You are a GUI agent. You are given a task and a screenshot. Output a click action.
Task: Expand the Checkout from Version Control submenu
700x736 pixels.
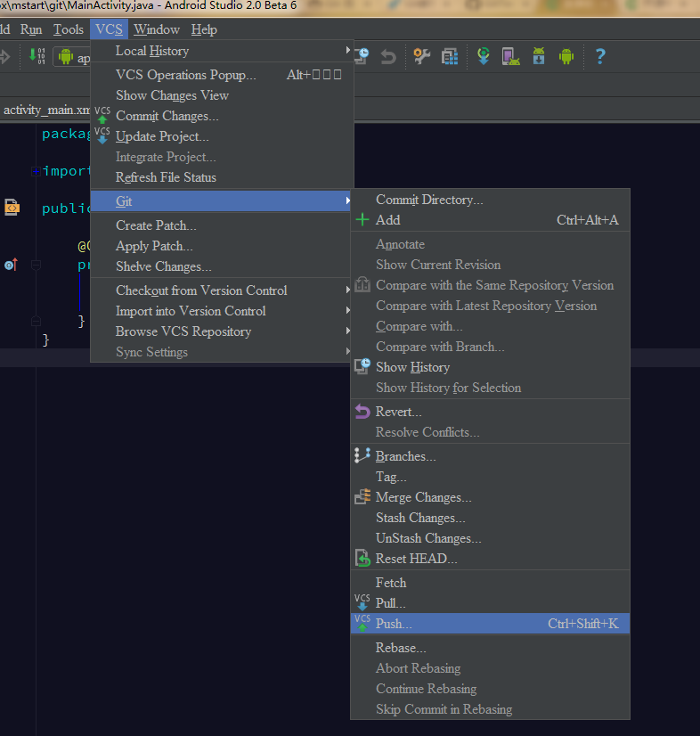coord(222,290)
